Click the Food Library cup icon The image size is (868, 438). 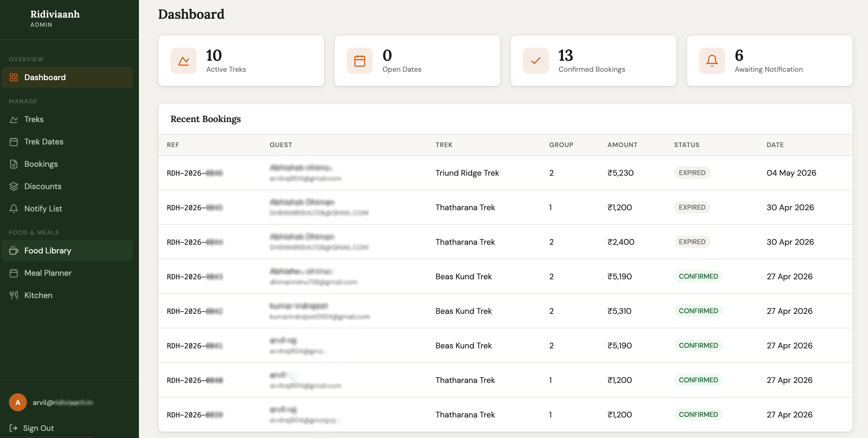[x=14, y=250]
